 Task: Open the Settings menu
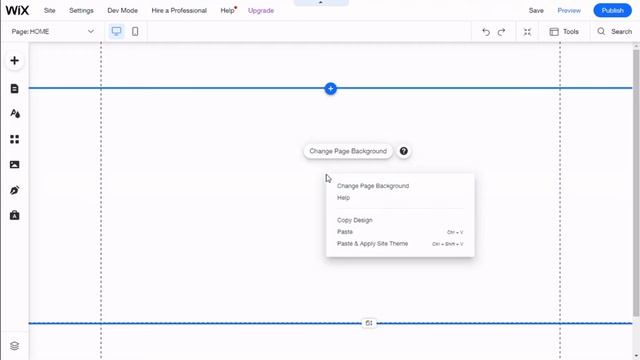tap(81, 11)
